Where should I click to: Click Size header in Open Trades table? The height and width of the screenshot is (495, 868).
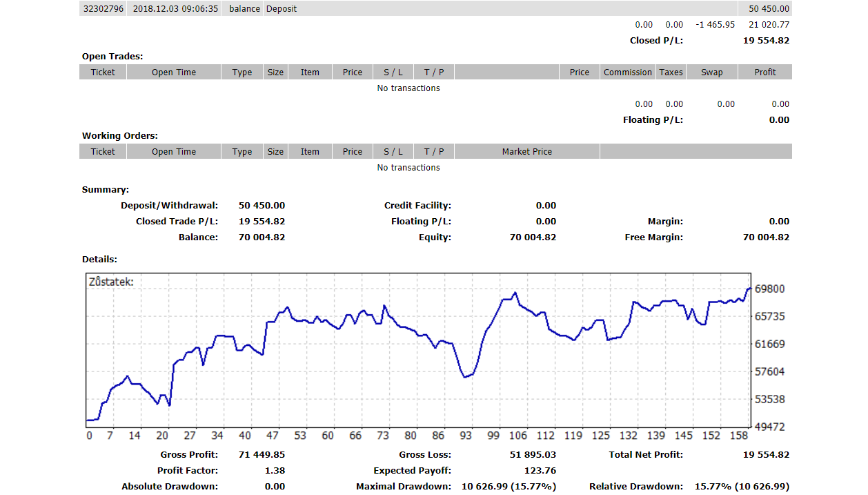275,72
